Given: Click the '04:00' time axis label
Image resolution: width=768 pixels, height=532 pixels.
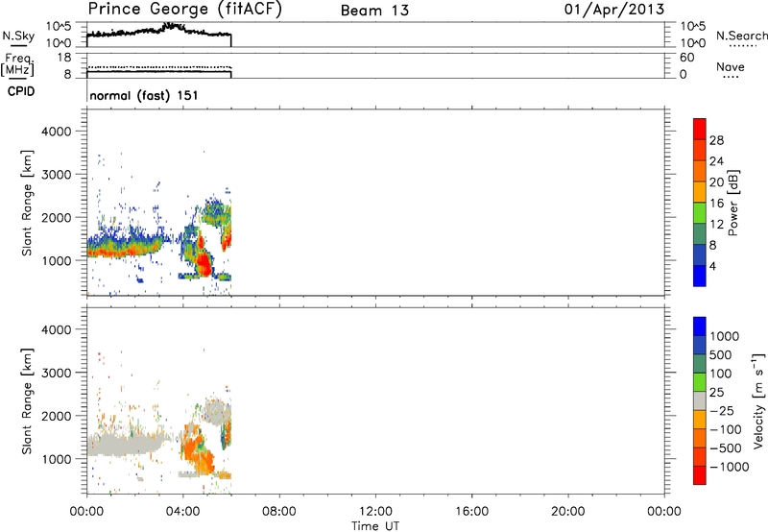Looking at the screenshot, I should [182, 512].
